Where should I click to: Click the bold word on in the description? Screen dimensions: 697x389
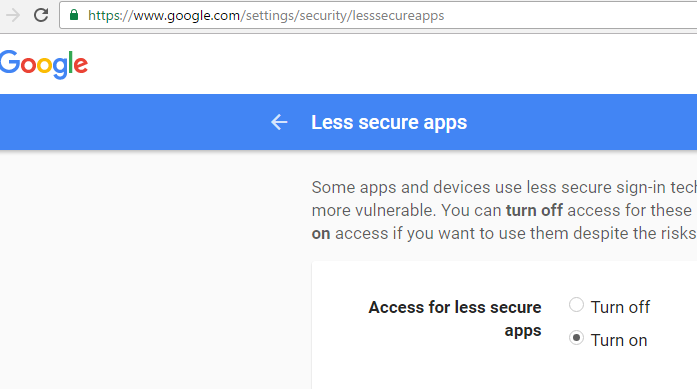coord(321,233)
